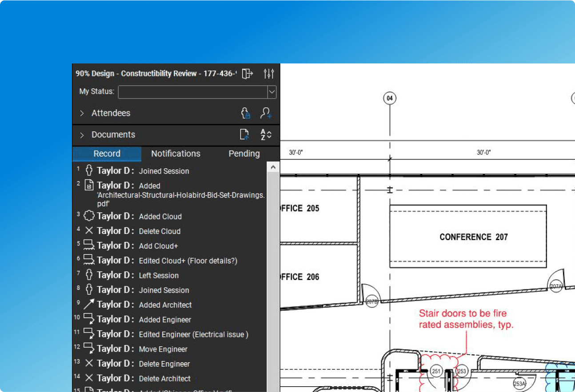This screenshot has height=392, width=575.
Task: Select the Record tab
Action: [107, 154]
